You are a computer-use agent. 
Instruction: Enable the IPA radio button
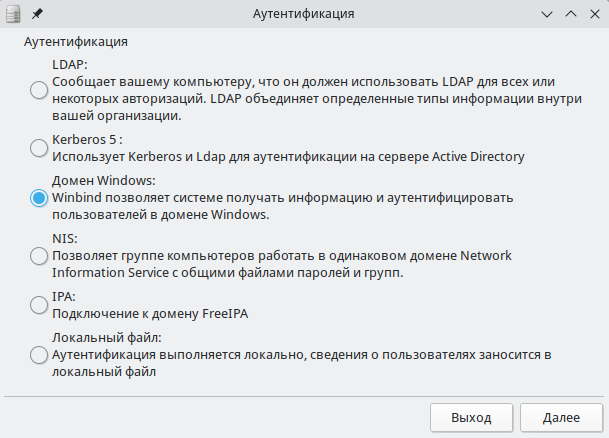pos(39,305)
